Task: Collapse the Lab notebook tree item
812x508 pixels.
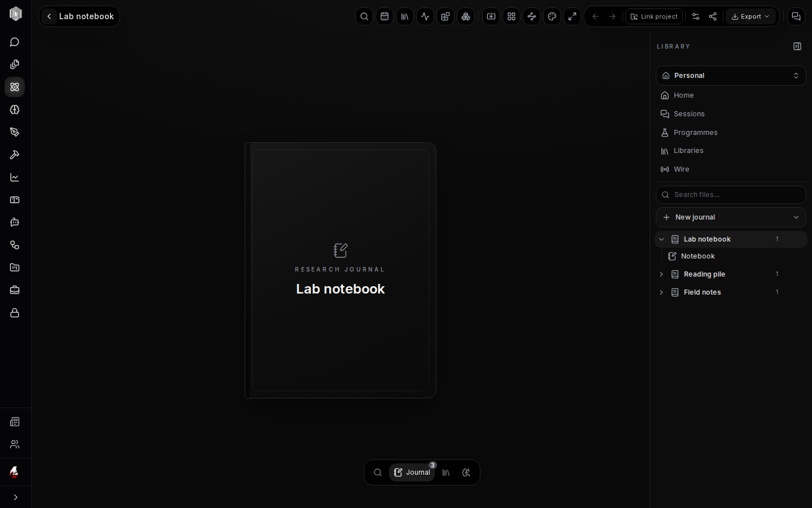Action: click(x=661, y=239)
